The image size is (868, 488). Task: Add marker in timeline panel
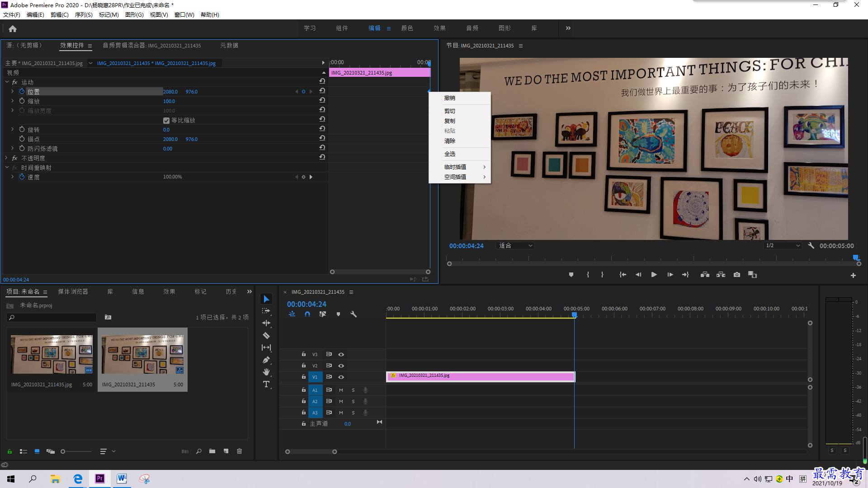338,314
